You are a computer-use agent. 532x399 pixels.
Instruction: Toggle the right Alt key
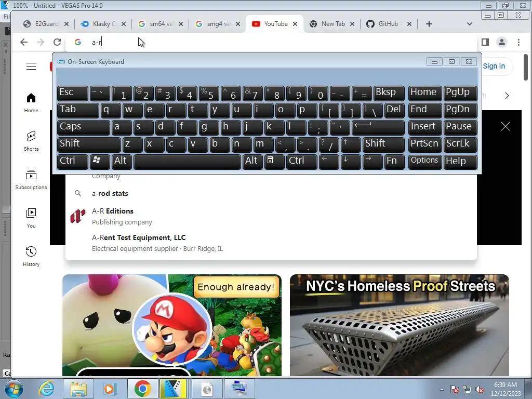[x=252, y=162]
